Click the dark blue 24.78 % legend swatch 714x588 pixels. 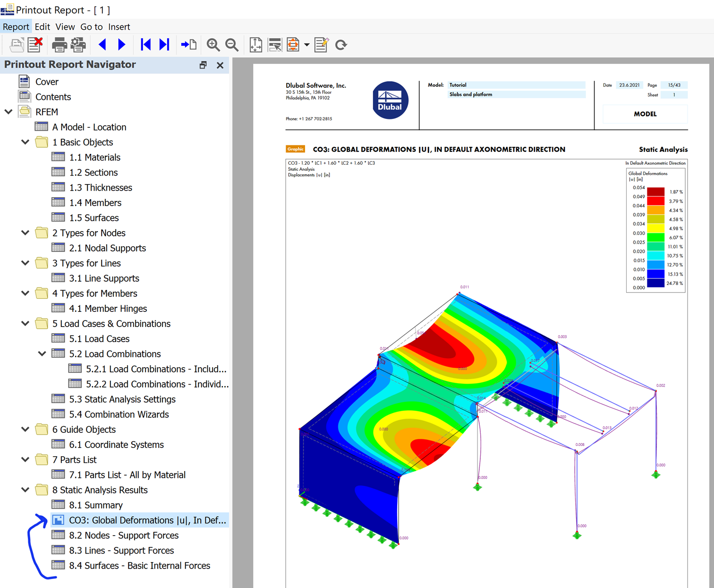click(x=655, y=283)
